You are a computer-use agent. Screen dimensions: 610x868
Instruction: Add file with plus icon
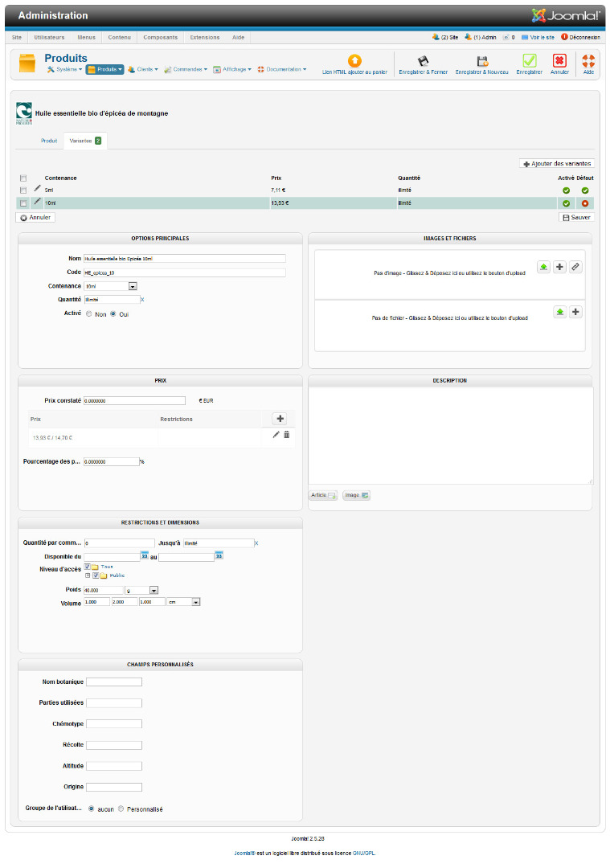pos(575,312)
